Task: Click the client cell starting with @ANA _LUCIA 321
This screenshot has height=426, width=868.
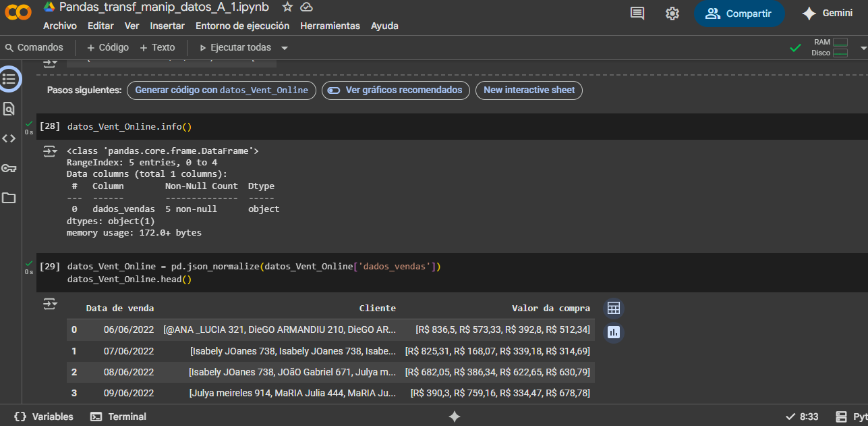Action: 280,329
